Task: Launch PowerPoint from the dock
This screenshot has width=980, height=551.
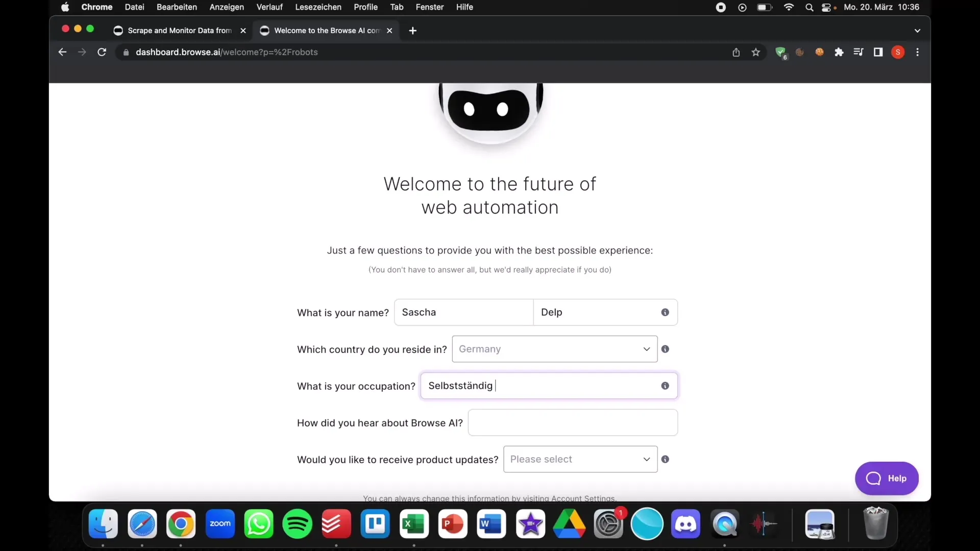Action: pos(453,524)
